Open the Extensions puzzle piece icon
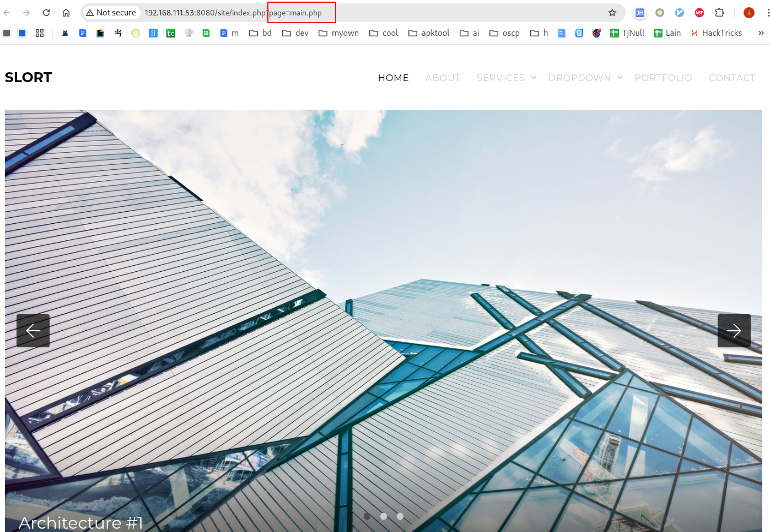 719,13
